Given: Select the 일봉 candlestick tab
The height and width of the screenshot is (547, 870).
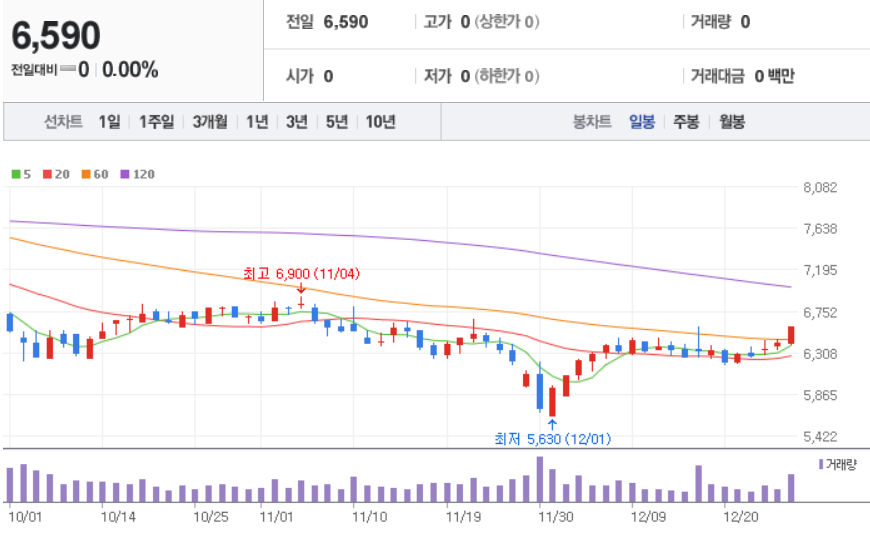Looking at the screenshot, I should [x=642, y=121].
